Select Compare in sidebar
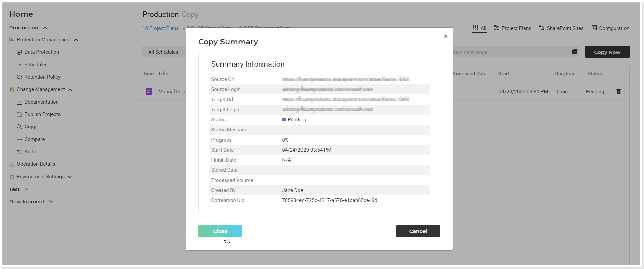 pyautogui.click(x=34, y=139)
